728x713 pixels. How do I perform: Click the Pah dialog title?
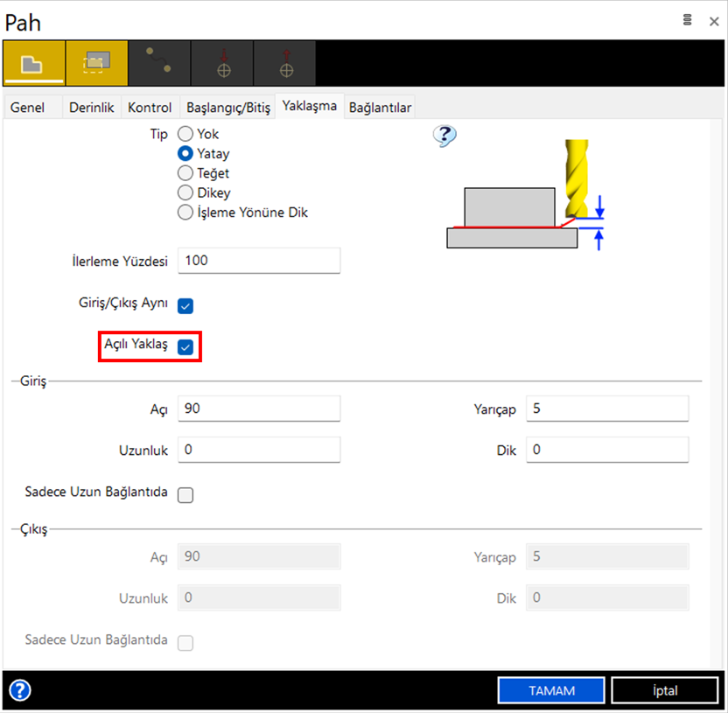(x=23, y=23)
